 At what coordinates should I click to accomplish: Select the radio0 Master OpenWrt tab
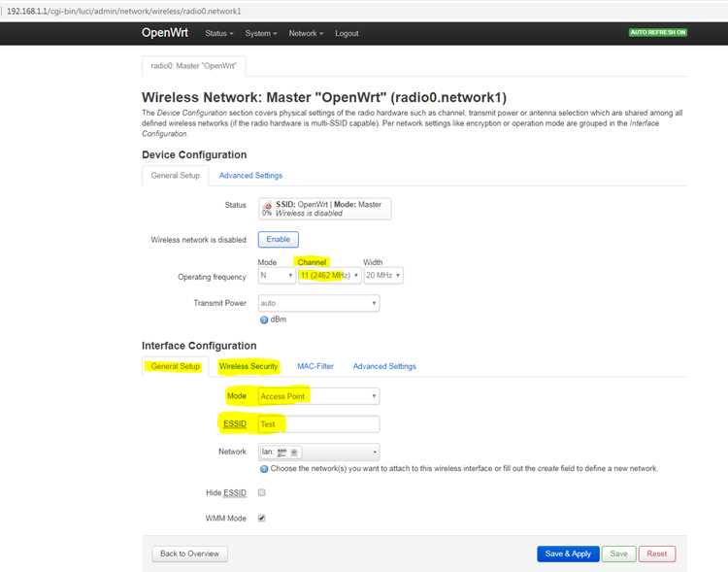[193, 66]
